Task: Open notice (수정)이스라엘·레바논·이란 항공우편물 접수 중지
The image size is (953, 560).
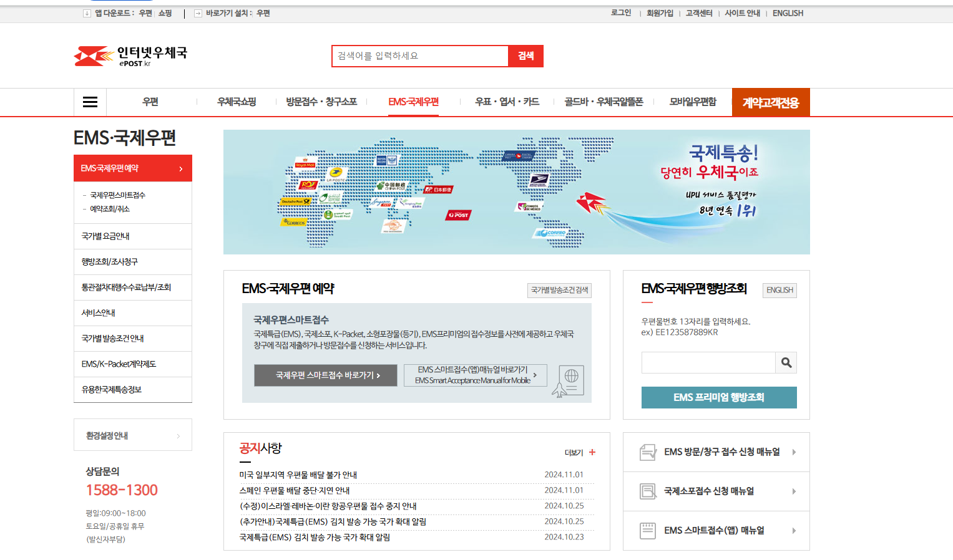Action: click(x=328, y=506)
